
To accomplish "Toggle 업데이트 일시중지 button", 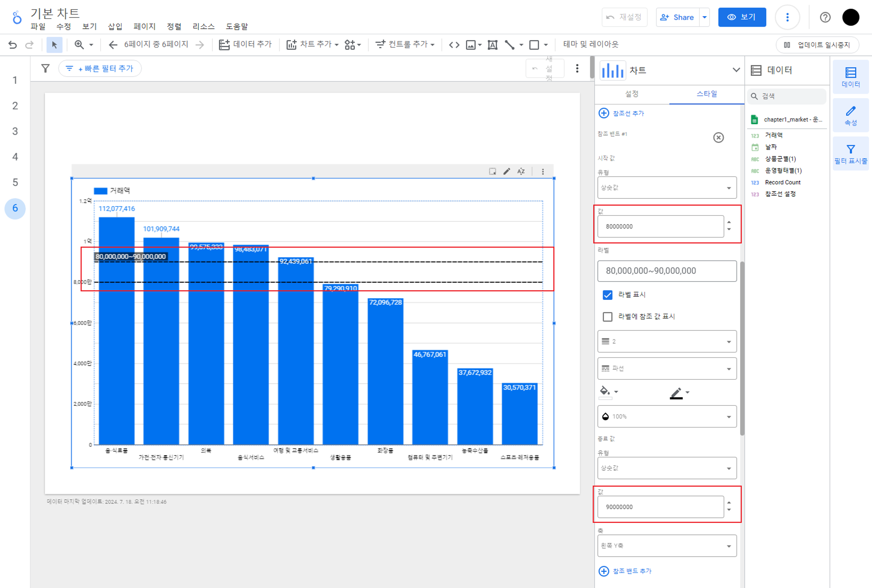I will [817, 44].
